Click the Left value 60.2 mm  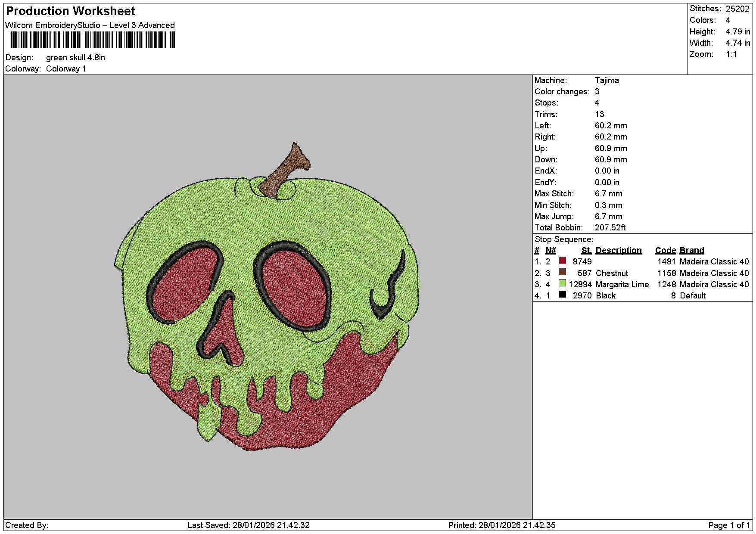point(611,125)
